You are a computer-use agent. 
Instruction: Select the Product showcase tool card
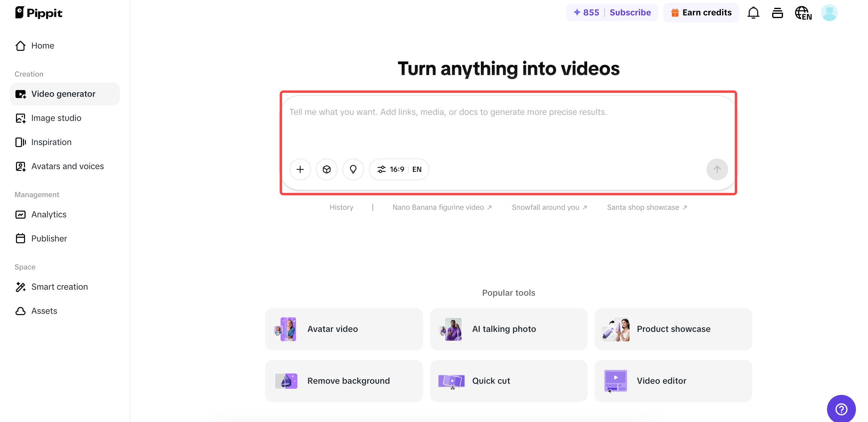(673, 329)
